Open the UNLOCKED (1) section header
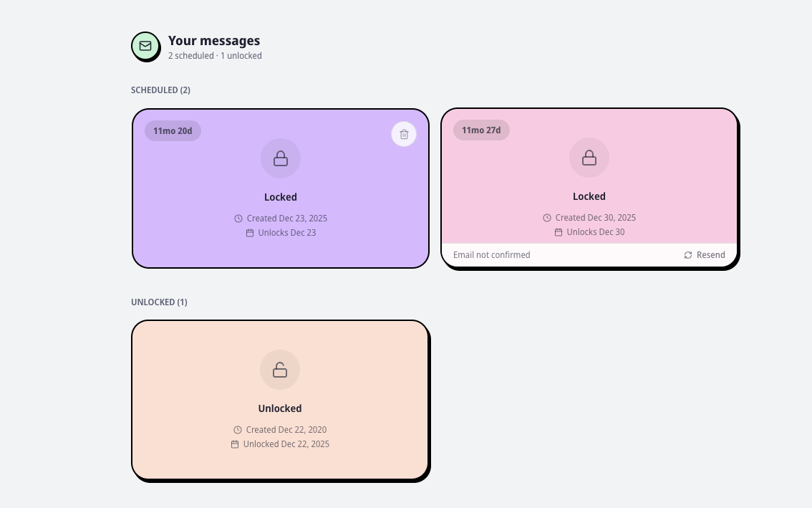This screenshot has height=508, width=812. 159,302
